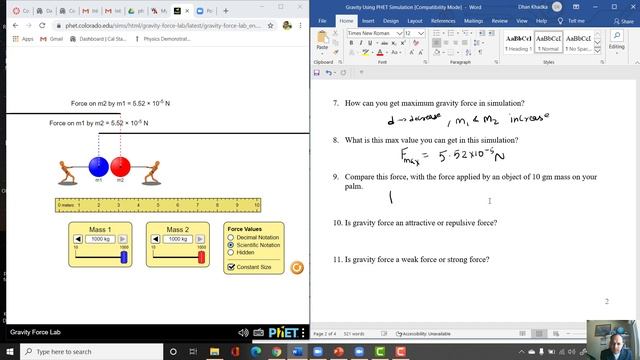Open the Editing dropdown in Word
This screenshot has width=640, height=360.
coord(617,47)
